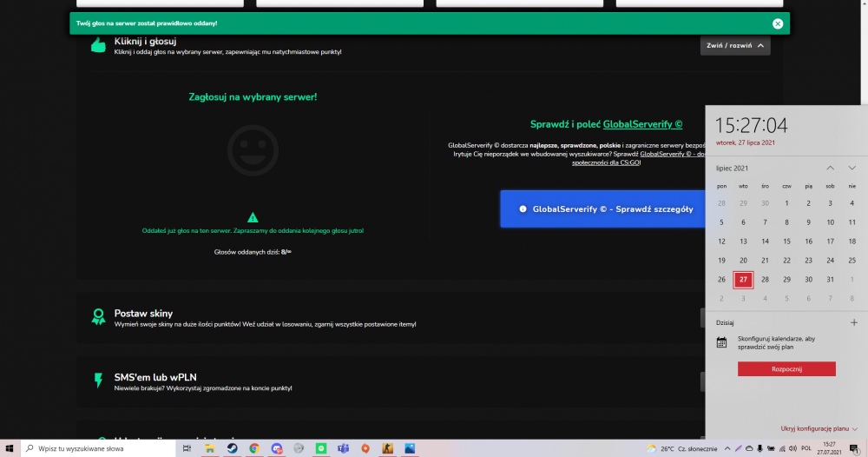Collapse section with Zwiń / rozwiń button

pos(735,45)
